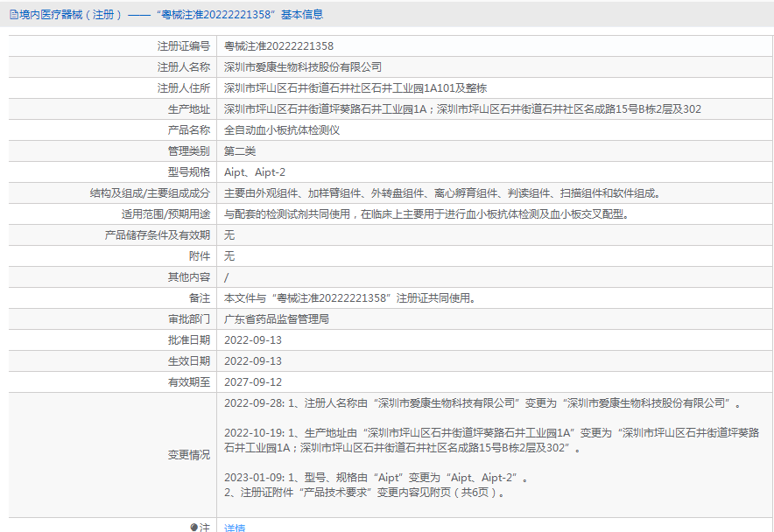Select the 无 value in 产品储存条件及有效期 row
Image resolution: width=774 pixels, height=532 pixels.
click(229, 235)
